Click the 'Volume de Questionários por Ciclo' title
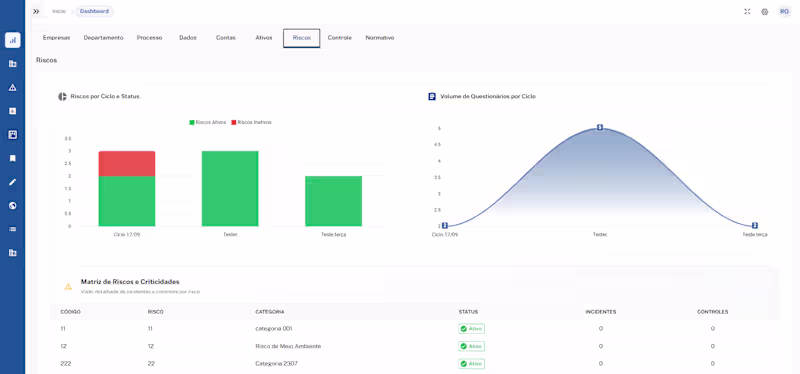 tap(488, 96)
